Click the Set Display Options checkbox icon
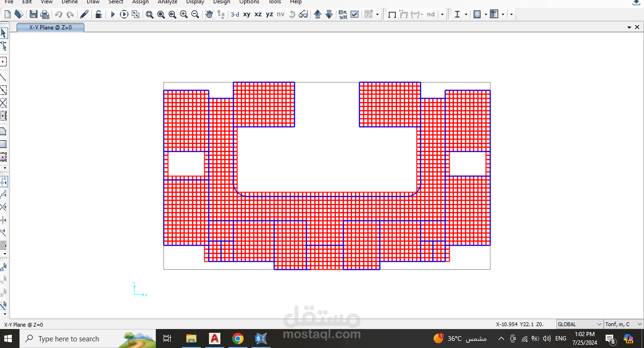Image resolution: width=644 pixels, height=348 pixels. [354, 14]
